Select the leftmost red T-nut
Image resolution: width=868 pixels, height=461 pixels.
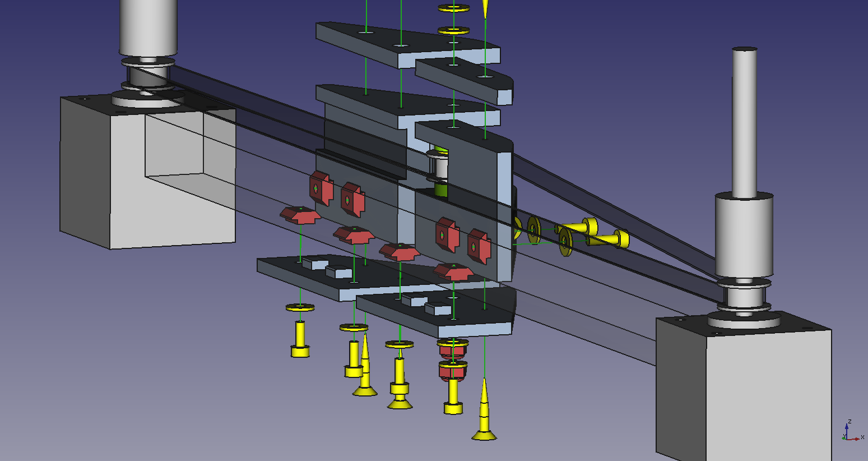pos(300,215)
